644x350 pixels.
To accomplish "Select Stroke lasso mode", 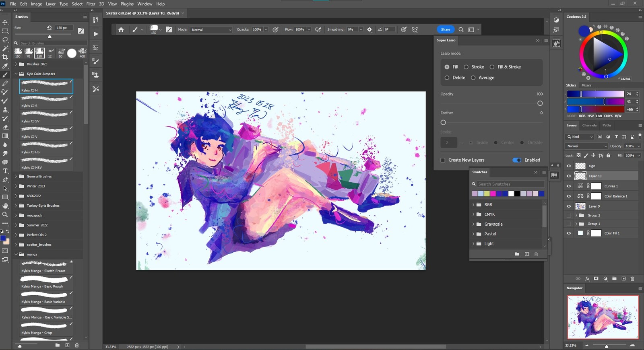I will pyautogui.click(x=466, y=67).
